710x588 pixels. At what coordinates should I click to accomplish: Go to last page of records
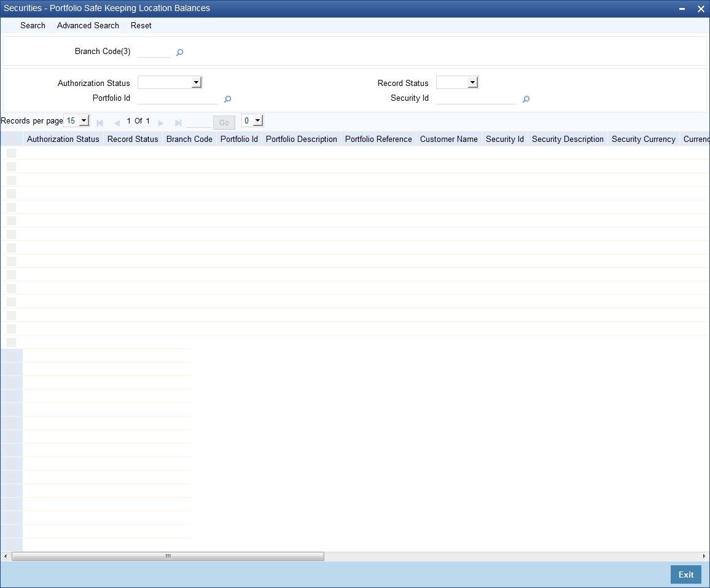tap(178, 123)
